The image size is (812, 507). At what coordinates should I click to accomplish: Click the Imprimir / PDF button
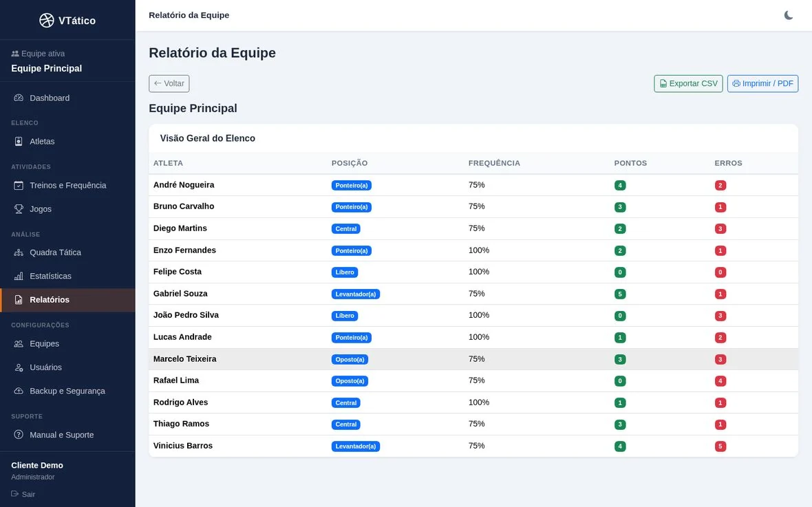point(763,83)
